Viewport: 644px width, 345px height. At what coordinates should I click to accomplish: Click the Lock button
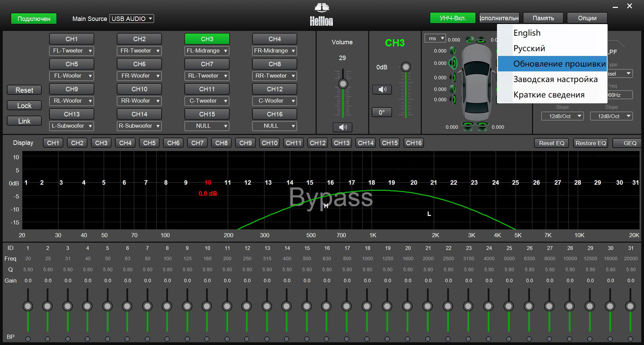pyautogui.click(x=24, y=105)
